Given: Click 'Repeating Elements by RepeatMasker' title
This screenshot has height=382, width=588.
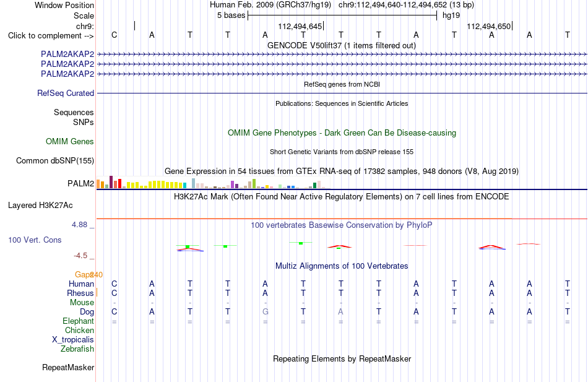Looking at the screenshot, I should 342,358.
